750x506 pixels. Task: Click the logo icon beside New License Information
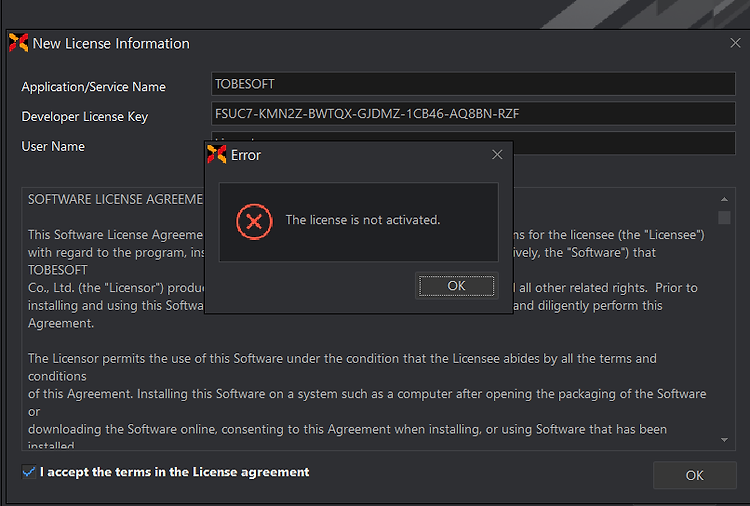(19, 43)
